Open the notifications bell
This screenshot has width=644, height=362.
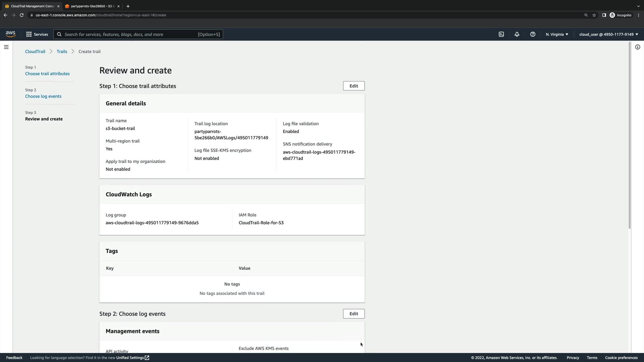[517, 34]
